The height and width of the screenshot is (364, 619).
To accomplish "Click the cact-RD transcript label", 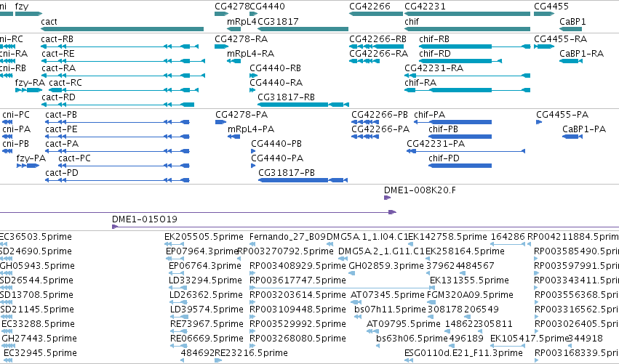I will pyautogui.click(x=58, y=97).
